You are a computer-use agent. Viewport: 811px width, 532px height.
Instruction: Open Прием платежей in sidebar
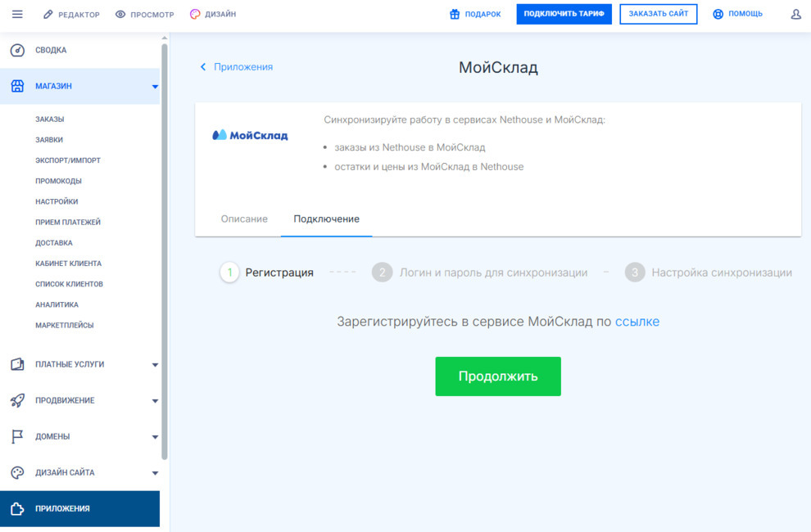point(68,223)
